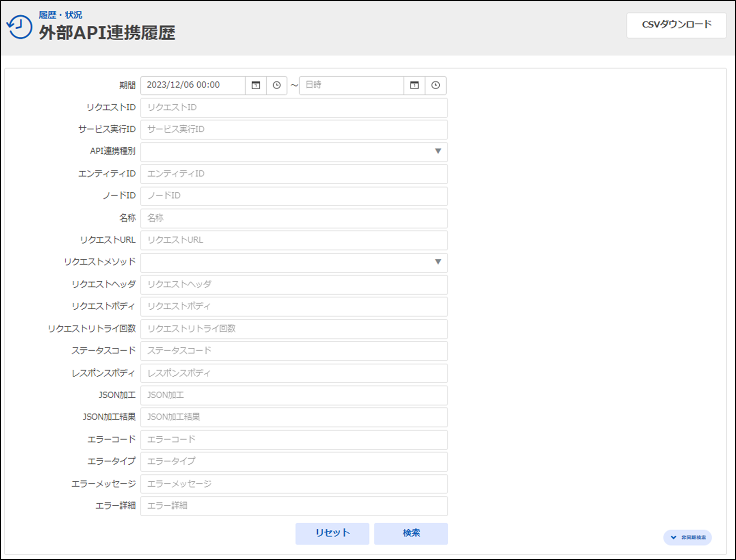Focus the エラータイプ input field
The image size is (736, 560).
pos(294,462)
